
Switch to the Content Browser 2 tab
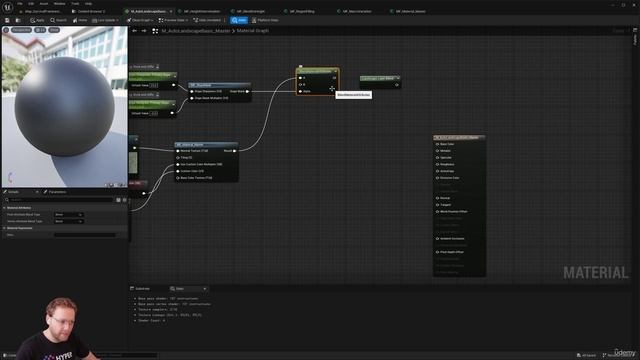point(89,11)
